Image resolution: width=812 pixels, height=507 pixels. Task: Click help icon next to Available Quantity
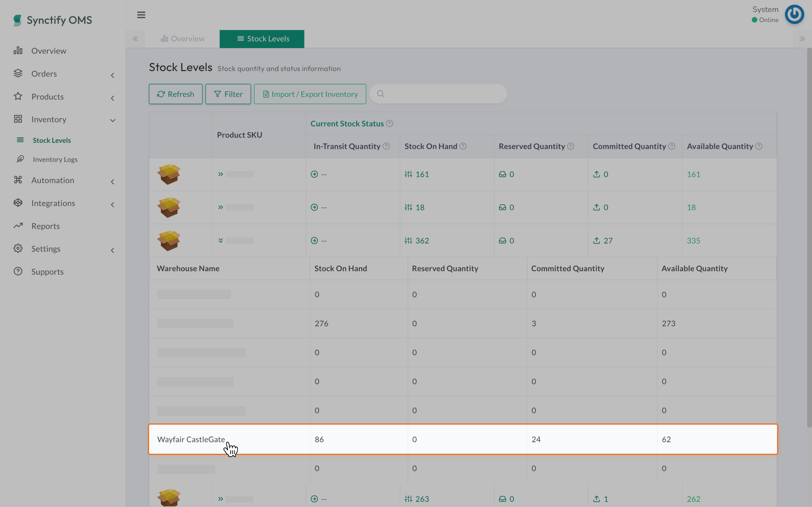pos(759,146)
